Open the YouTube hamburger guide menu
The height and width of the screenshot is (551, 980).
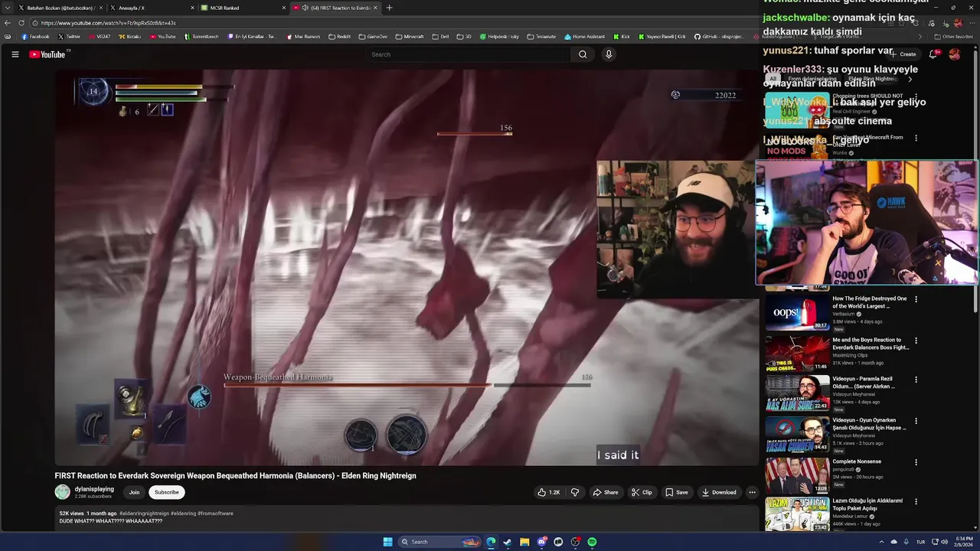[x=15, y=54]
